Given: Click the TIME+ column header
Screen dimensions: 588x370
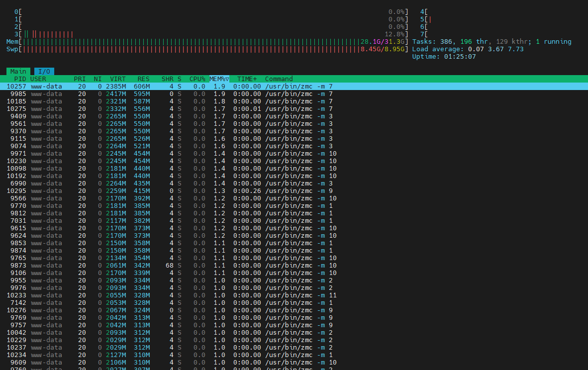Looking at the screenshot, I should (x=247, y=79).
